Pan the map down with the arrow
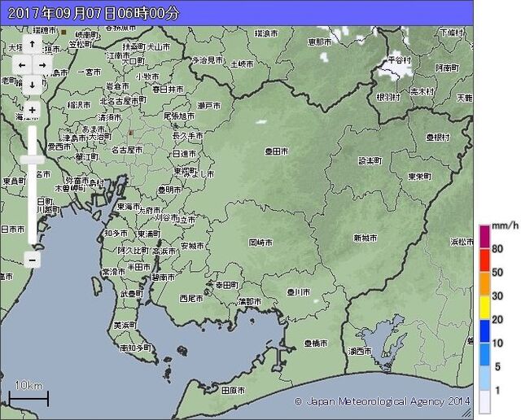This screenshot has width=521, height=420. [33, 85]
